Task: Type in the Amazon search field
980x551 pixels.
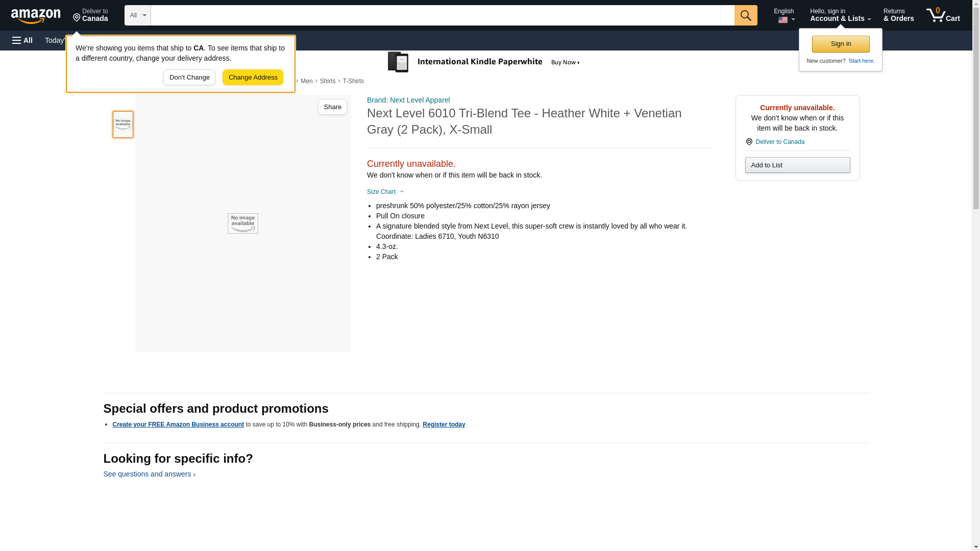Action: click(x=442, y=15)
